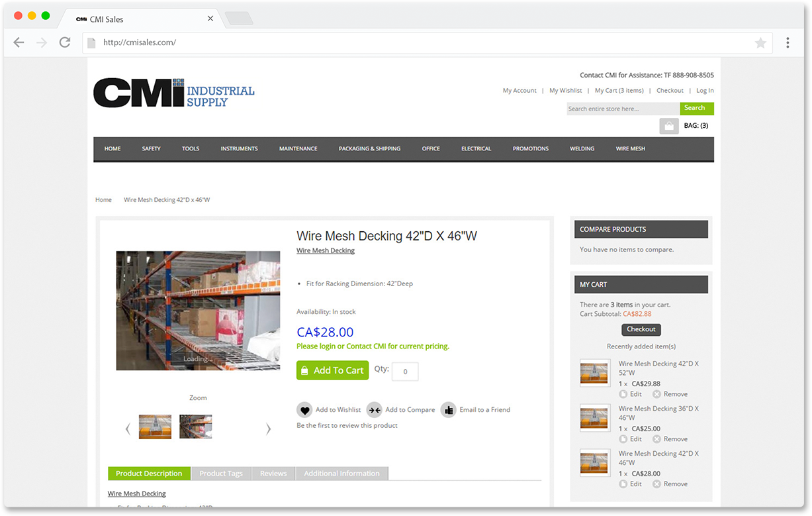Switch to the Reviews tab
This screenshot has width=812, height=516.
[x=273, y=474]
